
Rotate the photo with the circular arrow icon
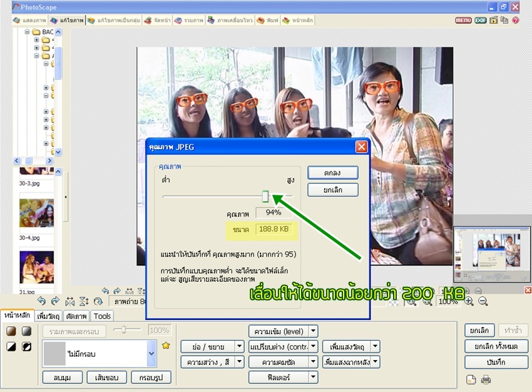(x=98, y=301)
